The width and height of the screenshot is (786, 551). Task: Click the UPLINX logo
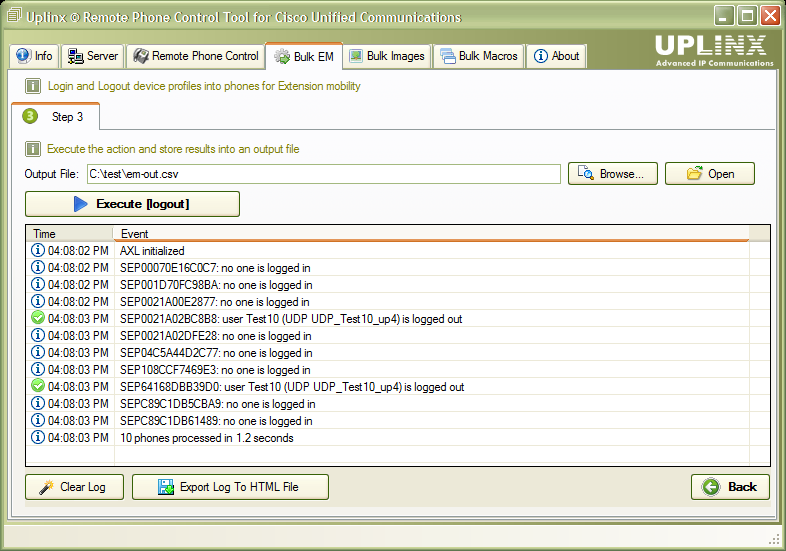714,50
